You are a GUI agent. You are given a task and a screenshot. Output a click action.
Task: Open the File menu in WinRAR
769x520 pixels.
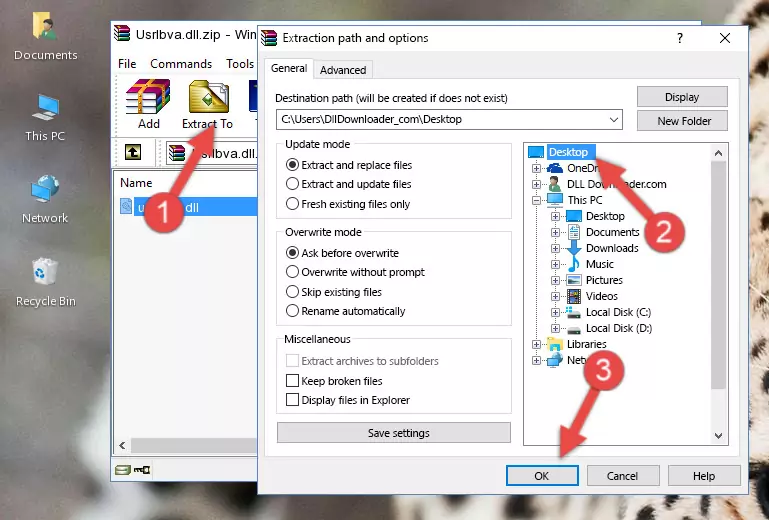click(127, 64)
